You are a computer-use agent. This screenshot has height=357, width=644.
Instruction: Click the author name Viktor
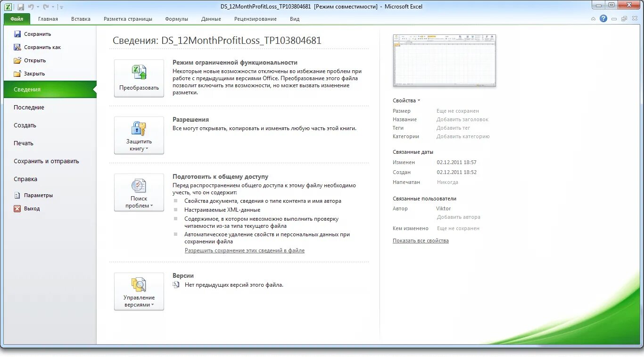click(444, 208)
